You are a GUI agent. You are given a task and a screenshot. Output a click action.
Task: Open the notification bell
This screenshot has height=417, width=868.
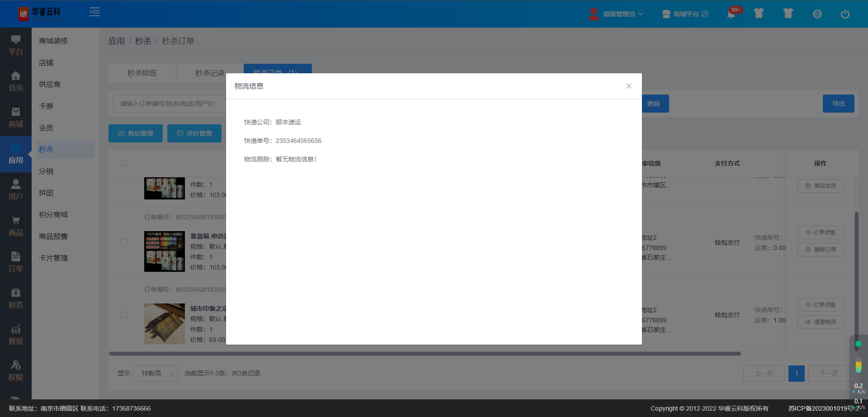731,14
